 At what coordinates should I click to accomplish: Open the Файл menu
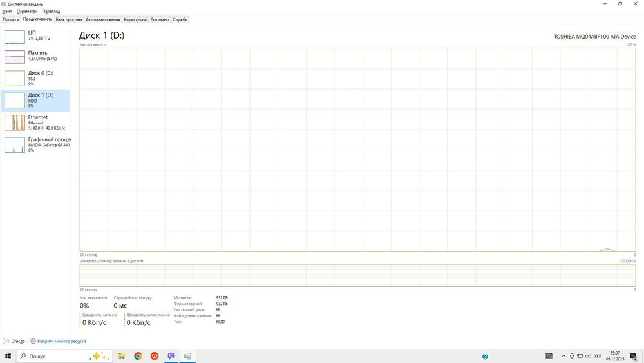pyautogui.click(x=7, y=11)
